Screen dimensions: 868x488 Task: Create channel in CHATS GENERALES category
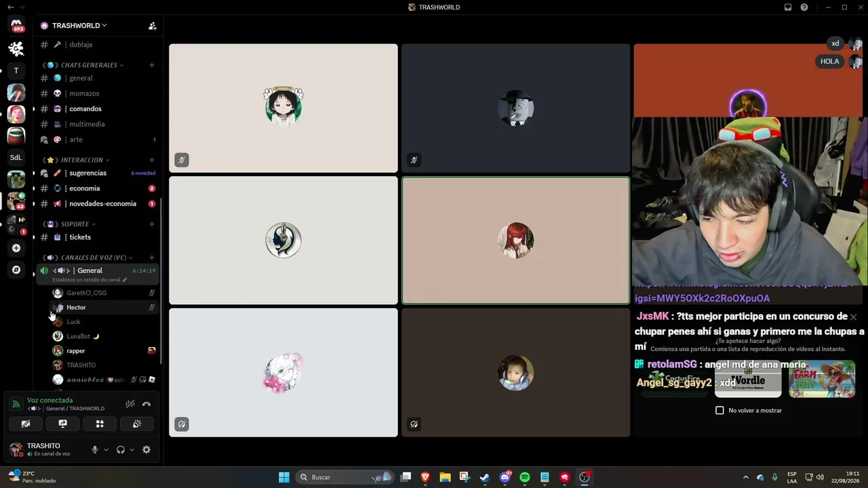152,65
